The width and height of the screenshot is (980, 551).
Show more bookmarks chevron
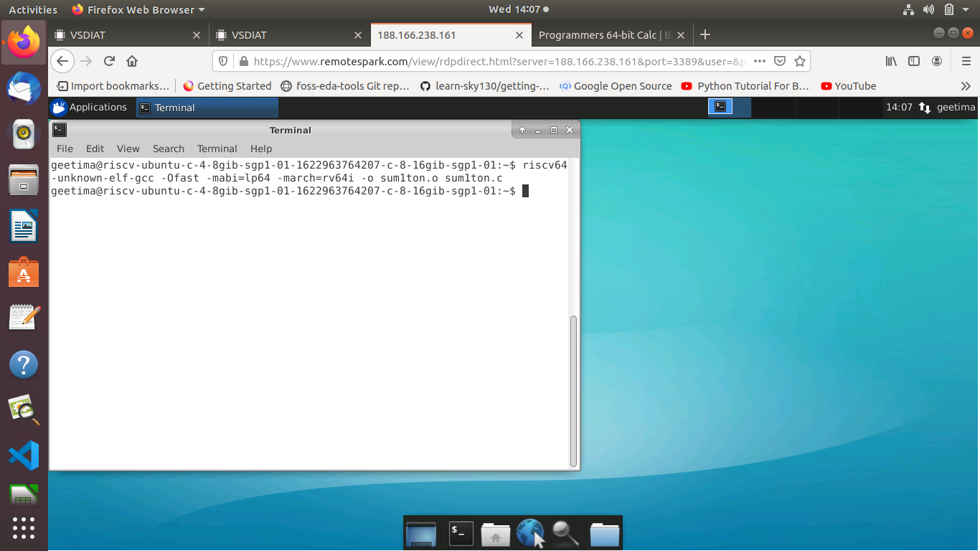click(x=966, y=86)
